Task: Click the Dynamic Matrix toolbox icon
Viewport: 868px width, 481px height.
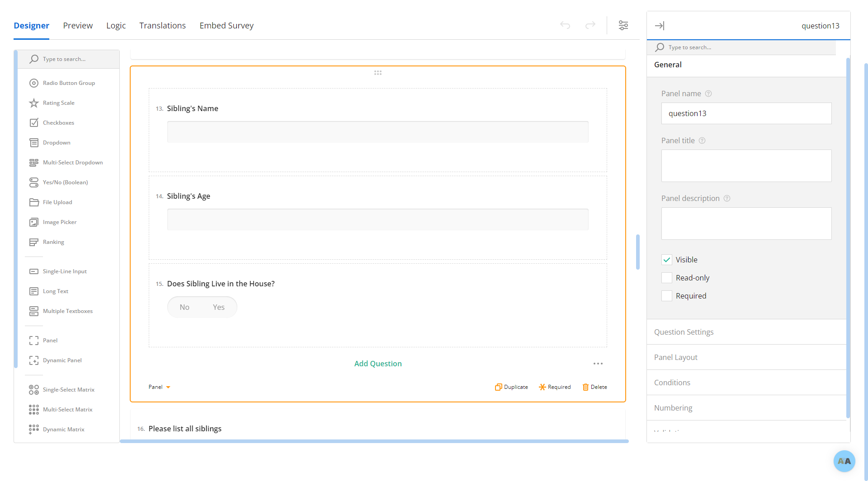Action: tap(34, 429)
